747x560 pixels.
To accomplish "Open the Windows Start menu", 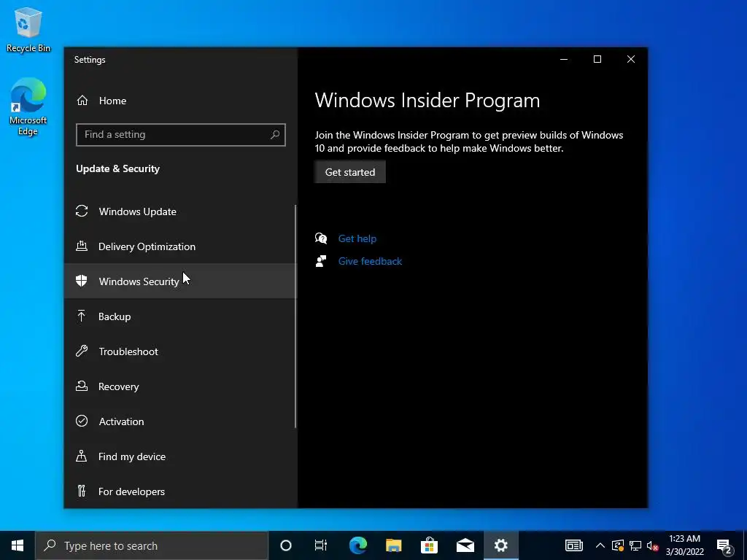I will pyautogui.click(x=18, y=545).
